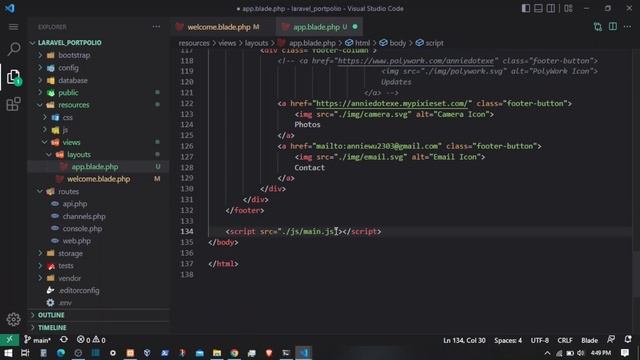Image resolution: width=640 pixels, height=360 pixels.
Task: Open the hamburger application menu
Action: click(13, 27)
